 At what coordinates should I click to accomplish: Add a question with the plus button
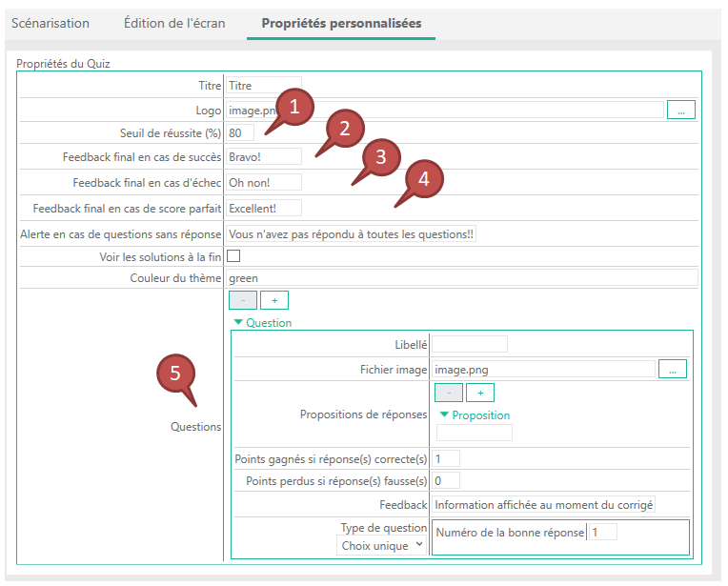(273, 300)
